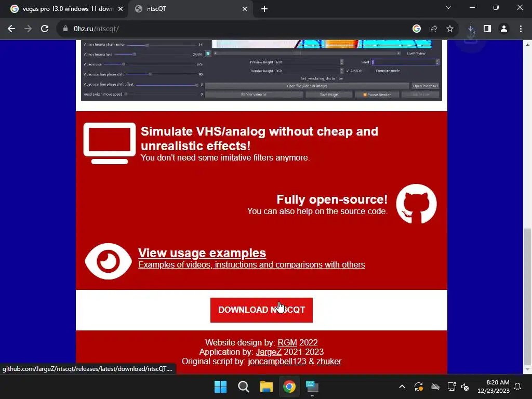
Task: Bookmark this page with the star
Action: [x=449, y=29]
